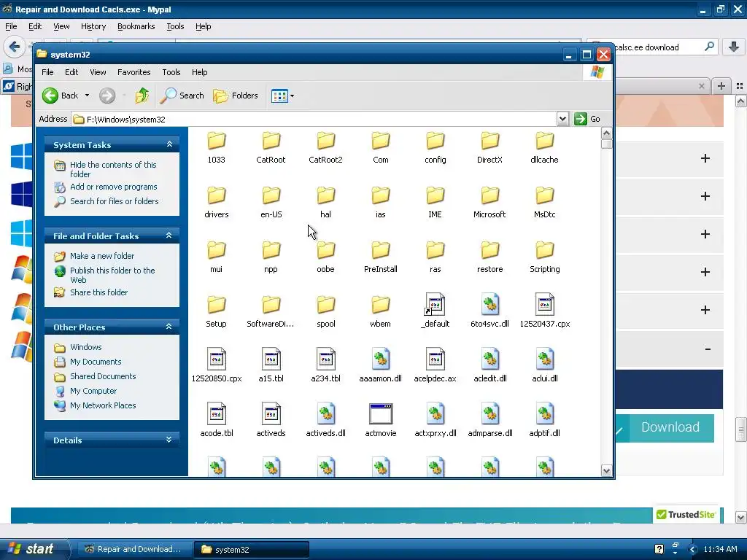Select the CatRoot folder

(x=271, y=148)
